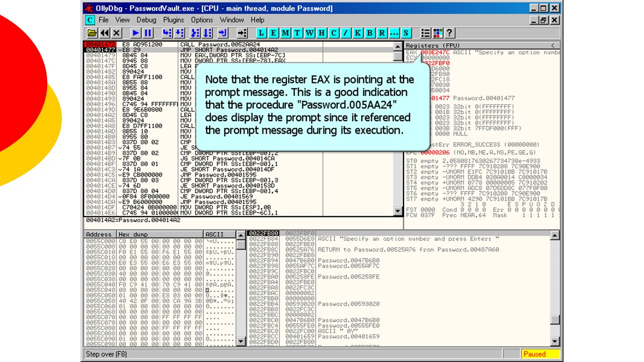
Task: Open the Run trace with ellipsis button
Action: (394, 33)
